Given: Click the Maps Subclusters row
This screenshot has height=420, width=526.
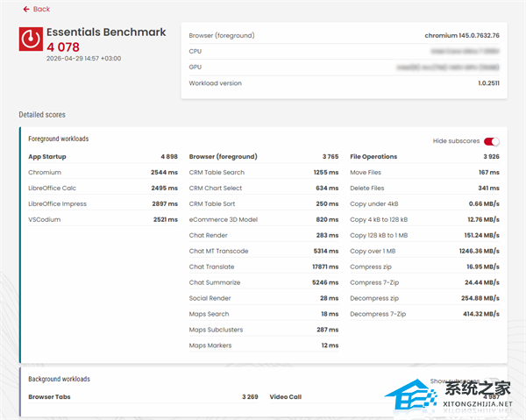Looking at the screenshot, I should (x=264, y=330).
